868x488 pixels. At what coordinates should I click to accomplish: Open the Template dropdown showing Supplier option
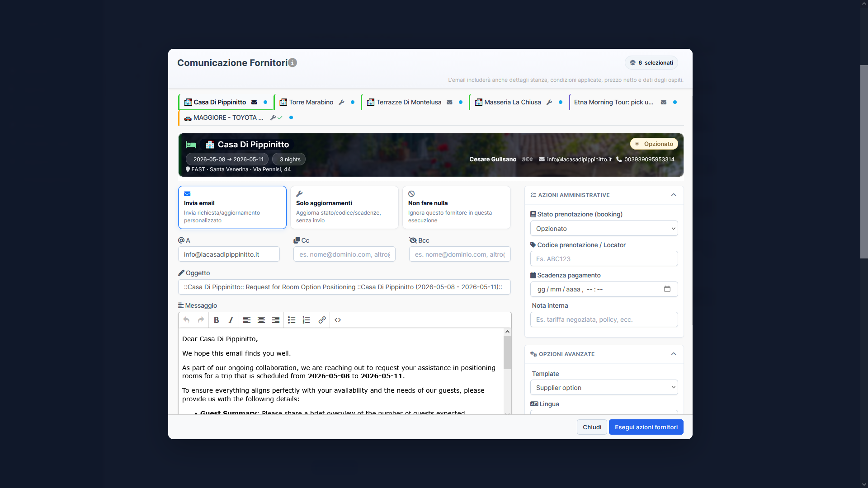[604, 387]
